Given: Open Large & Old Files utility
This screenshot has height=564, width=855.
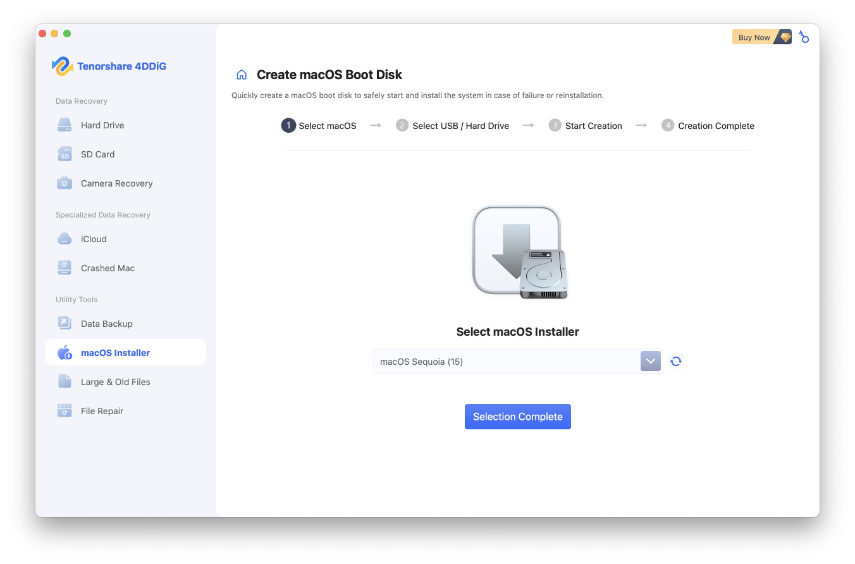Looking at the screenshot, I should coord(126,382).
